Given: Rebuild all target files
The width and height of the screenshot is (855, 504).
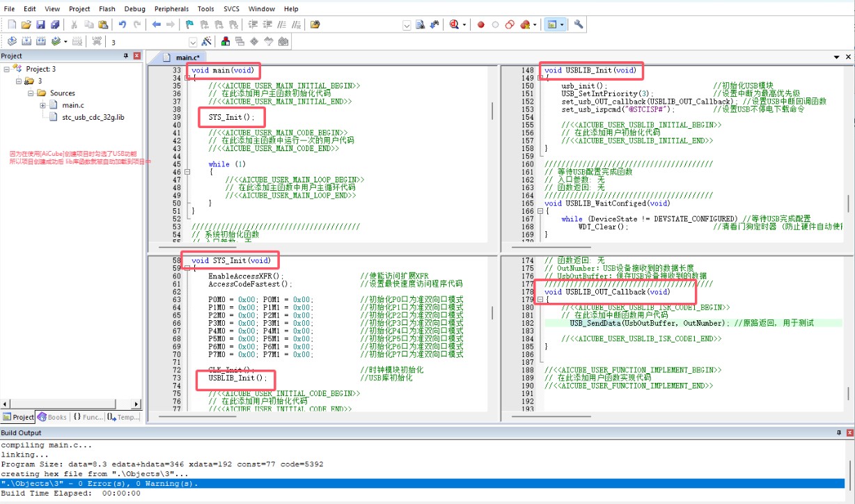Looking at the screenshot, I should click(40, 42).
